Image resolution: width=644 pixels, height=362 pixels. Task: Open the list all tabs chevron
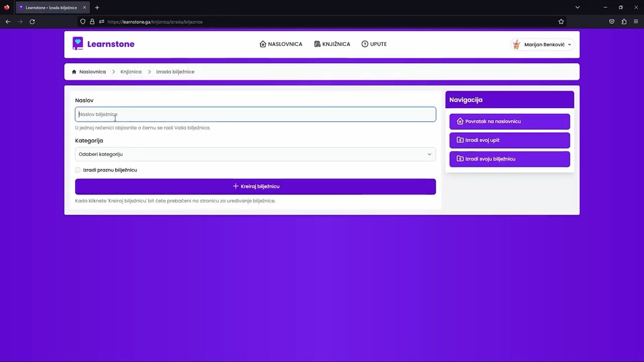pos(577,8)
